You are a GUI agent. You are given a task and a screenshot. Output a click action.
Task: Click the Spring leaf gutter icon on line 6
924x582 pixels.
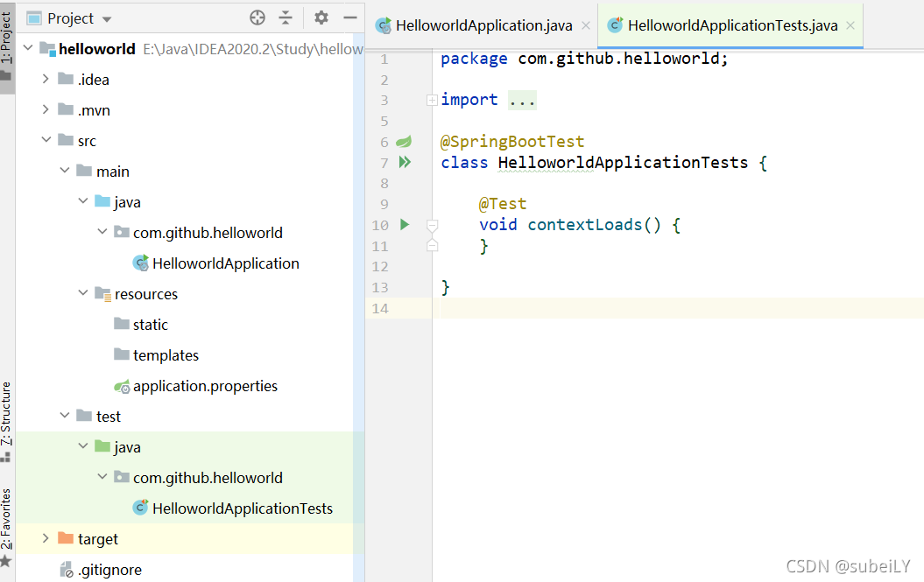pos(404,142)
